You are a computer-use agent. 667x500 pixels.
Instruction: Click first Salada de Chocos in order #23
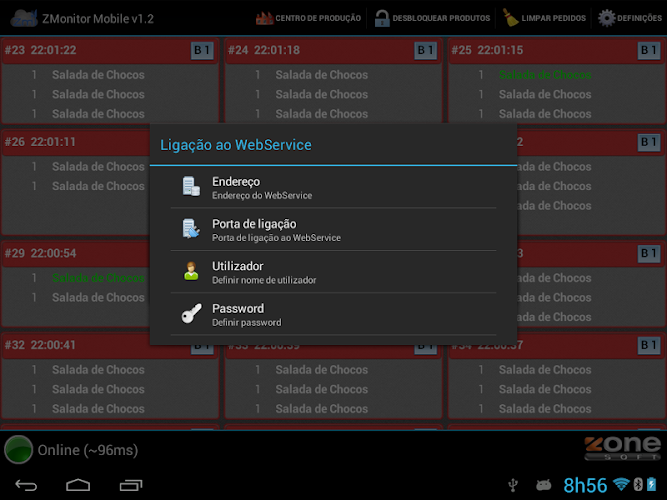[x=98, y=75]
